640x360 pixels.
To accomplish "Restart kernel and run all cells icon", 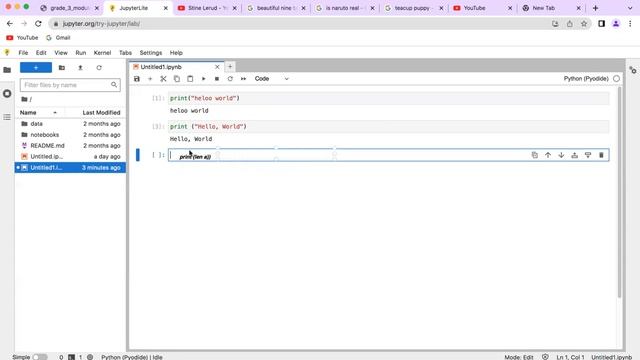I will coord(243,79).
